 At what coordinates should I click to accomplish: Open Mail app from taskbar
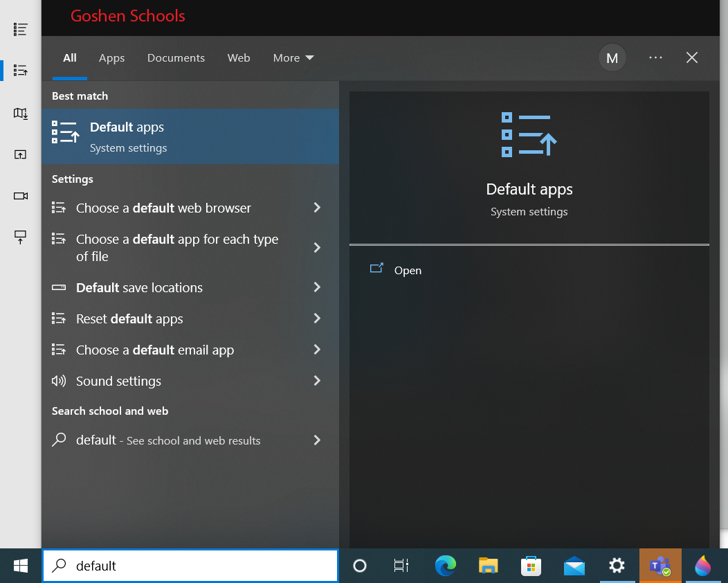click(x=574, y=566)
